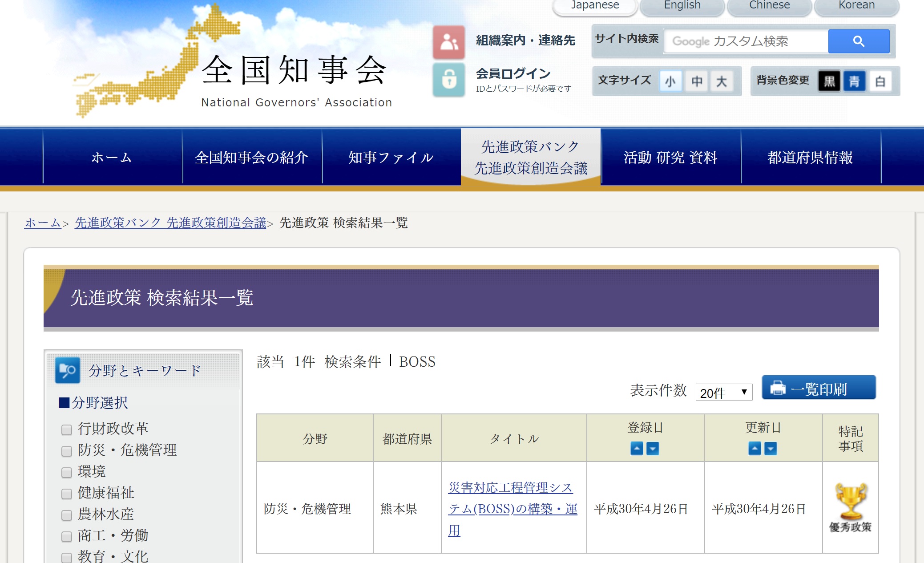924x563 pixels.
Task: Go to 都道府県情報 menu tab
Action: [x=810, y=157]
